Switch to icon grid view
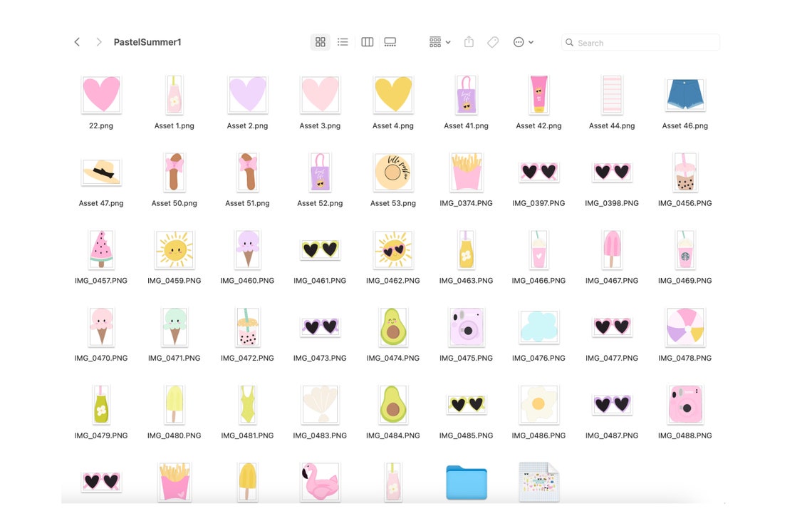 point(320,41)
